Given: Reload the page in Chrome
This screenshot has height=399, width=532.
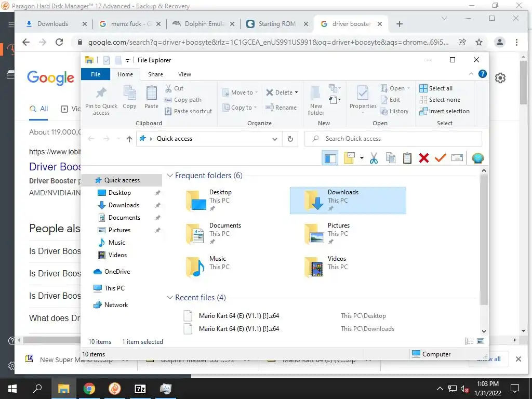Looking at the screenshot, I should click(59, 42).
